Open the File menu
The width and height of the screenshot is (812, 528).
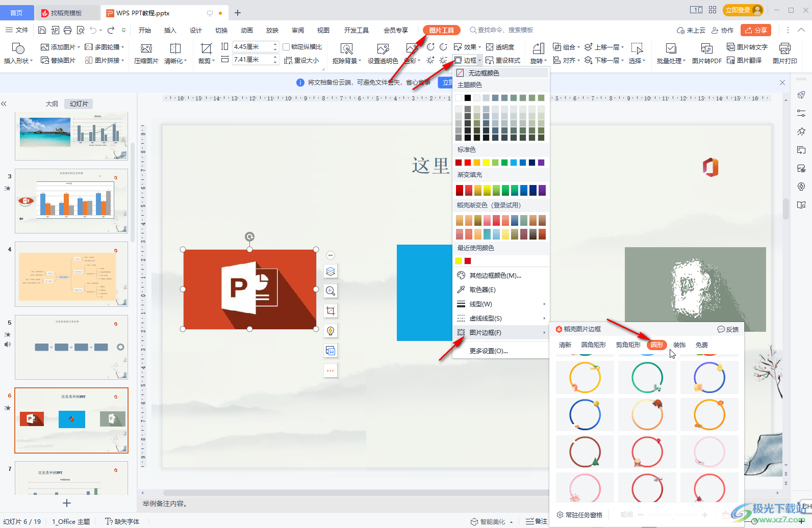tap(17, 30)
